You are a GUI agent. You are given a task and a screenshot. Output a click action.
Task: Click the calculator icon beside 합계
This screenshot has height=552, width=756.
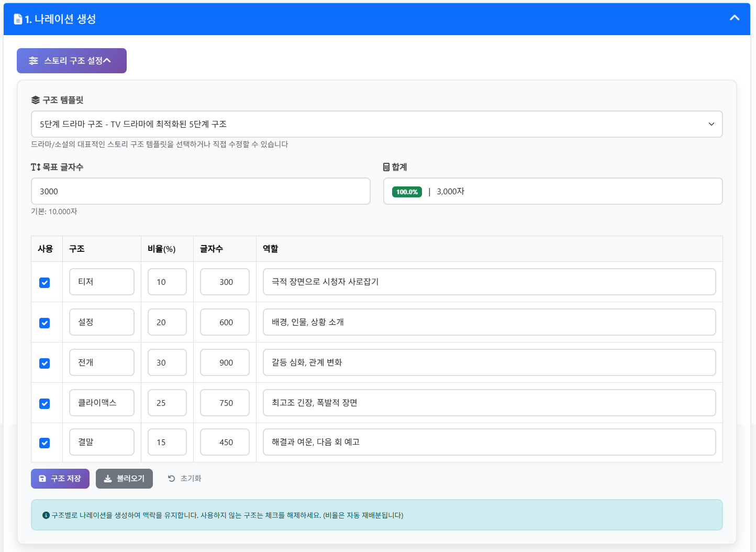tap(386, 167)
